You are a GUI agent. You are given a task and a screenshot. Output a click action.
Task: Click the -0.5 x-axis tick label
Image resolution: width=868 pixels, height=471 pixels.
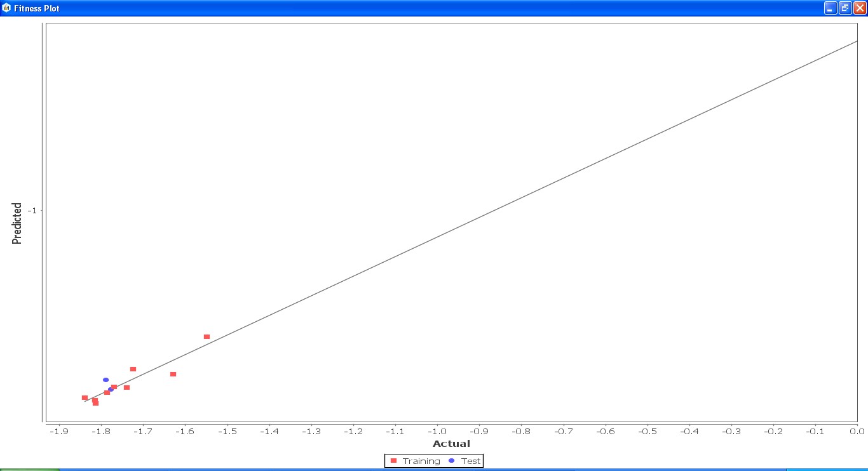pyautogui.click(x=647, y=432)
